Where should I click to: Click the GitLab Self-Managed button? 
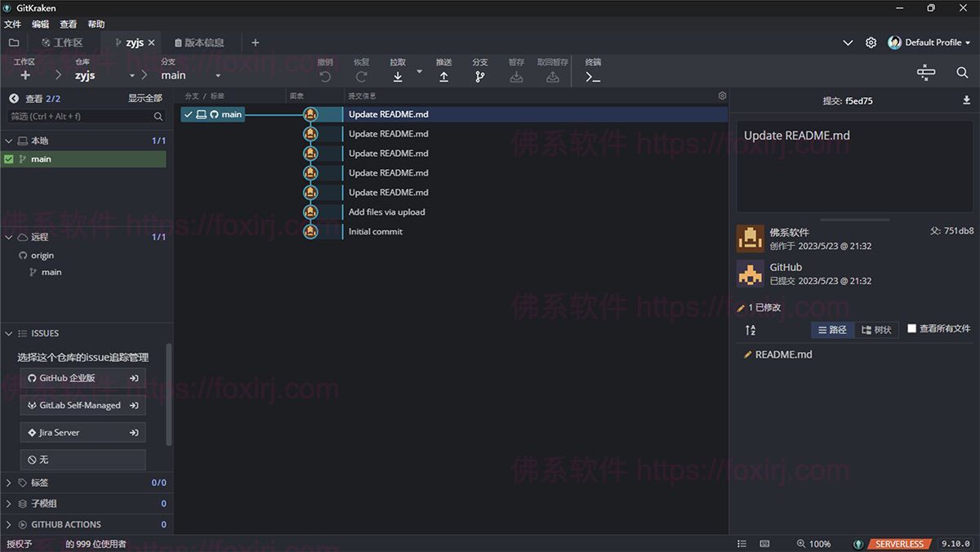[82, 405]
